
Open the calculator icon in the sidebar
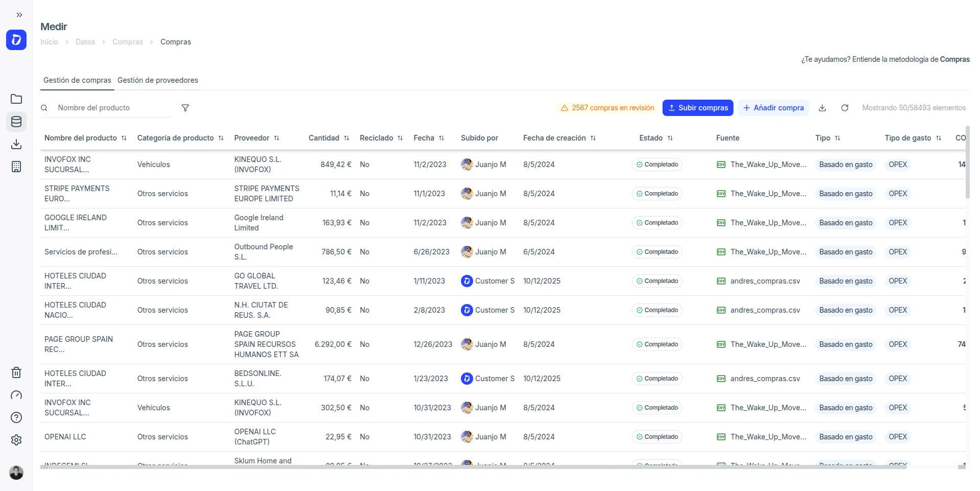16,167
